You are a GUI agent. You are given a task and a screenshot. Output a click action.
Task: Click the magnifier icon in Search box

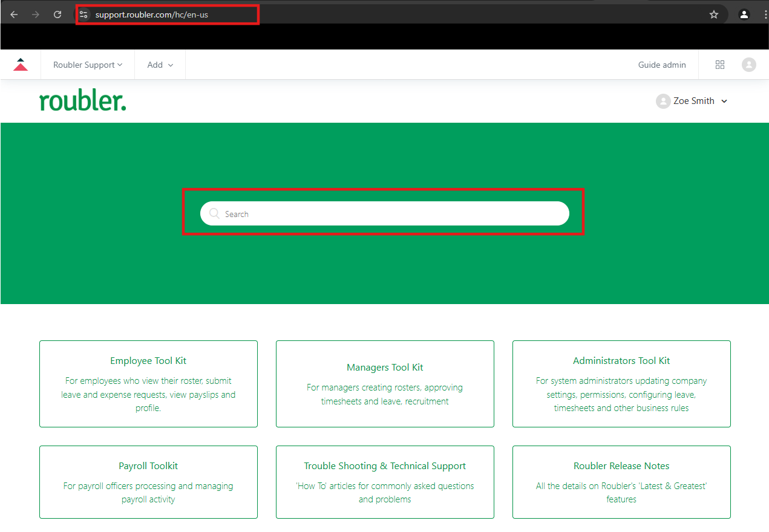pos(214,213)
